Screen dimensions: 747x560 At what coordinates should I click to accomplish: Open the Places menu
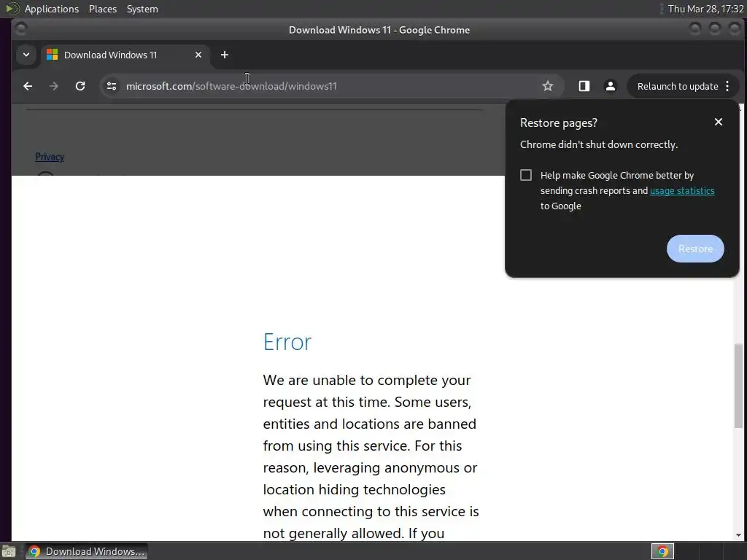tap(102, 9)
